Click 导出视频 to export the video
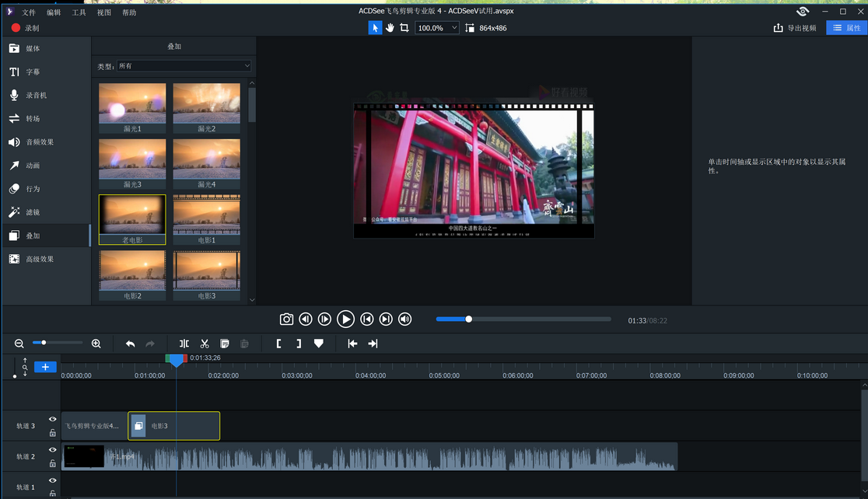This screenshot has width=868, height=499. [x=795, y=28]
